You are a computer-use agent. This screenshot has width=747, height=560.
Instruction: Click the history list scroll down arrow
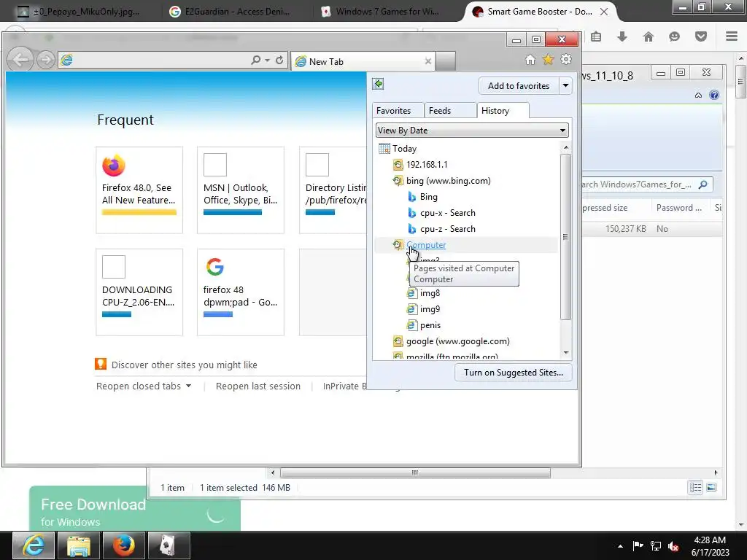coord(566,353)
